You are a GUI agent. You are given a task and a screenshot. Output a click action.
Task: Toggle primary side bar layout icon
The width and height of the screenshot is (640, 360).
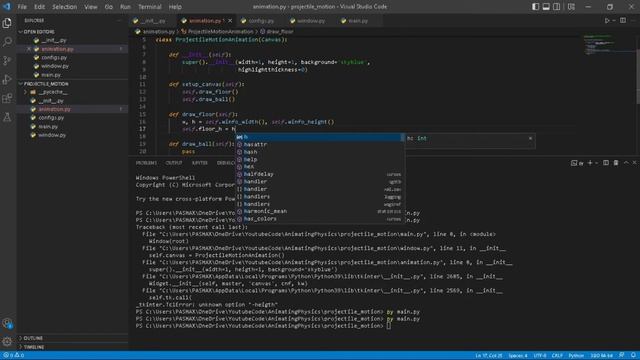(535, 7)
